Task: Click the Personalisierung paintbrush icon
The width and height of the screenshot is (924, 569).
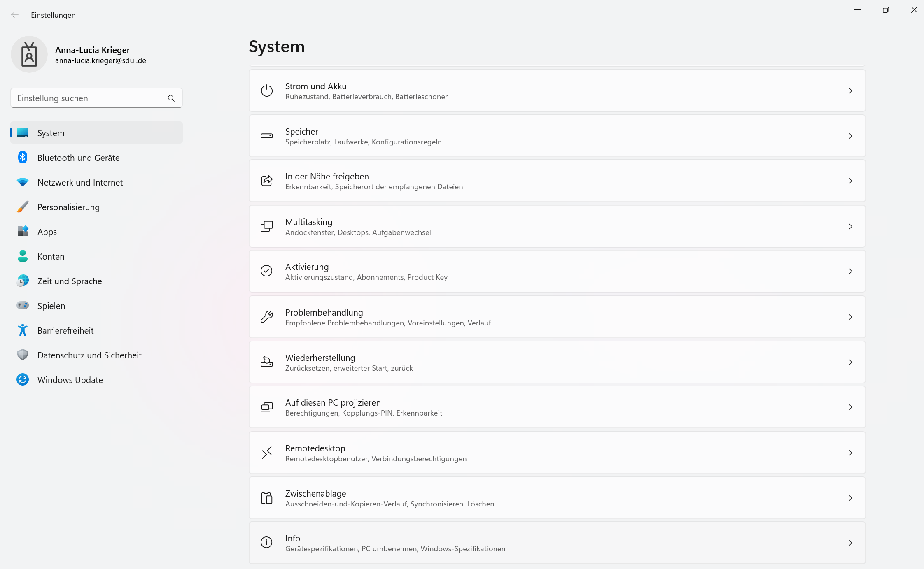Action: click(x=23, y=207)
